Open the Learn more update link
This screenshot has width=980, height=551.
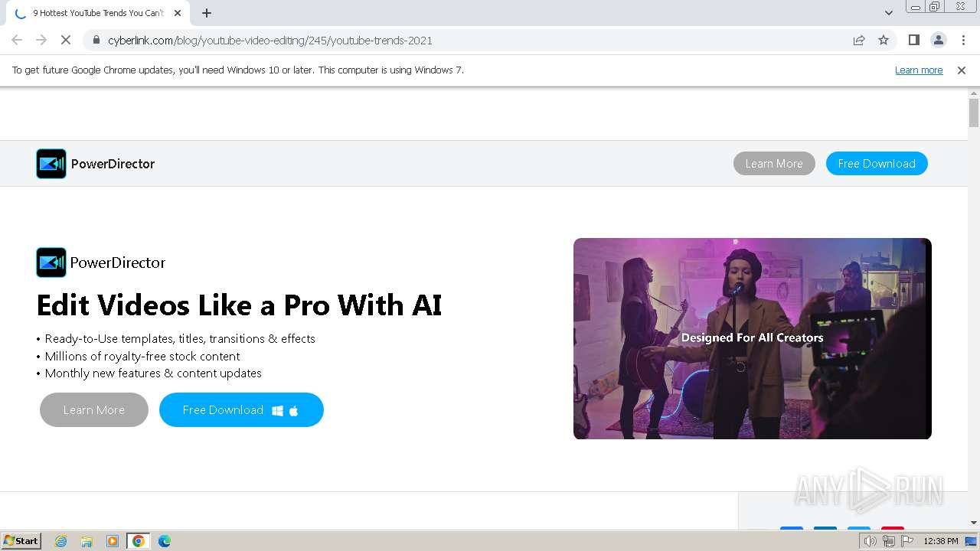[919, 70]
